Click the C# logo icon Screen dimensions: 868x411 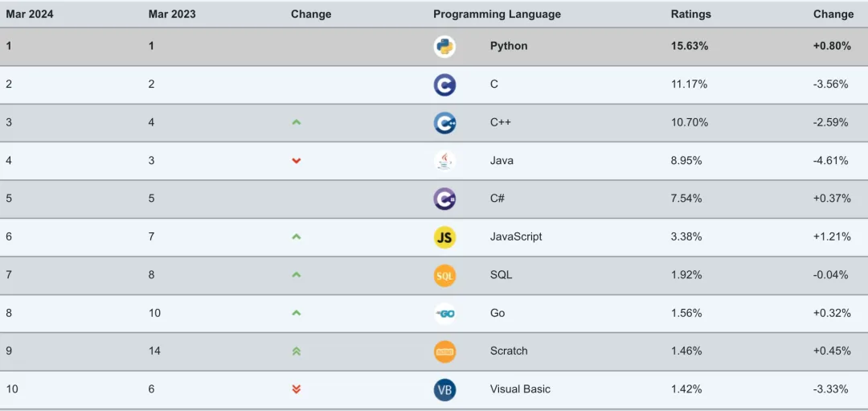(444, 199)
